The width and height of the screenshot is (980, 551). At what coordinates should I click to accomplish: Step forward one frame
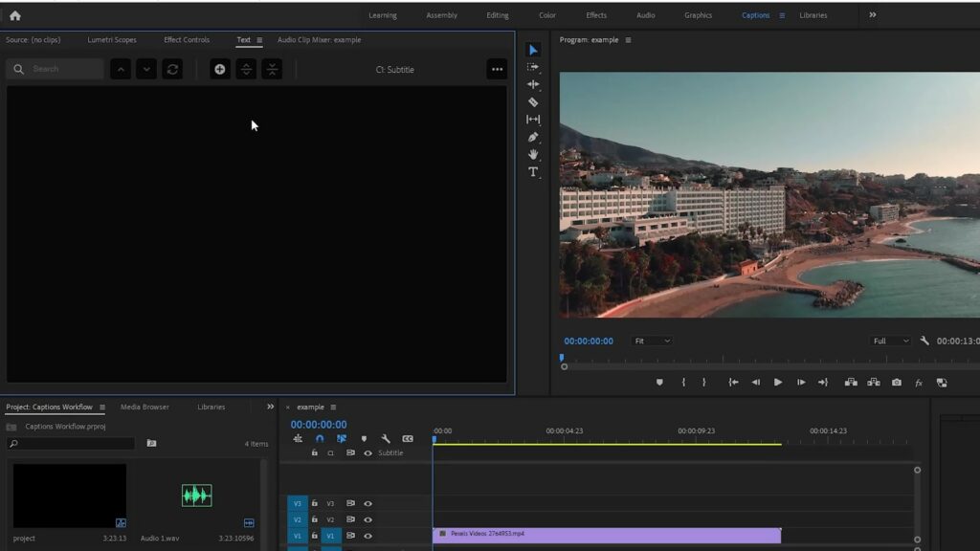pyautogui.click(x=801, y=383)
